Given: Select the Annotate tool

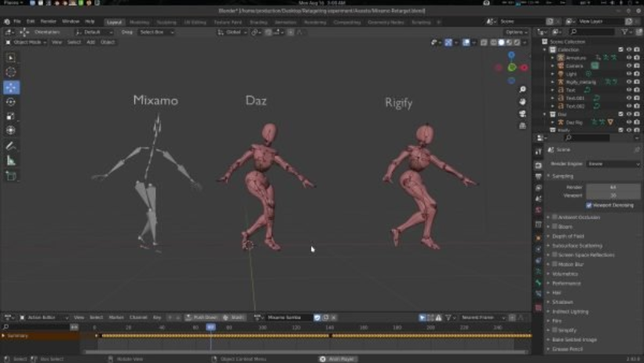Looking at the screenshot, I should click(11, 146).
